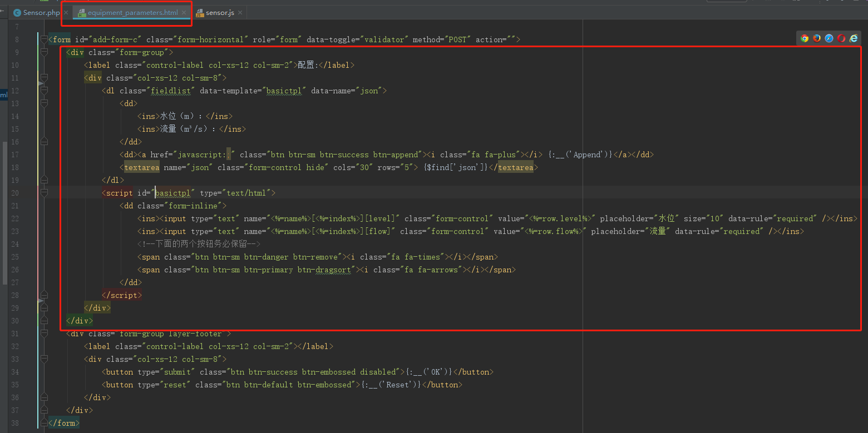Click the HTML file icon on equipment_parameters.html tab
868x433 pixels.
(x=82, y=12)
